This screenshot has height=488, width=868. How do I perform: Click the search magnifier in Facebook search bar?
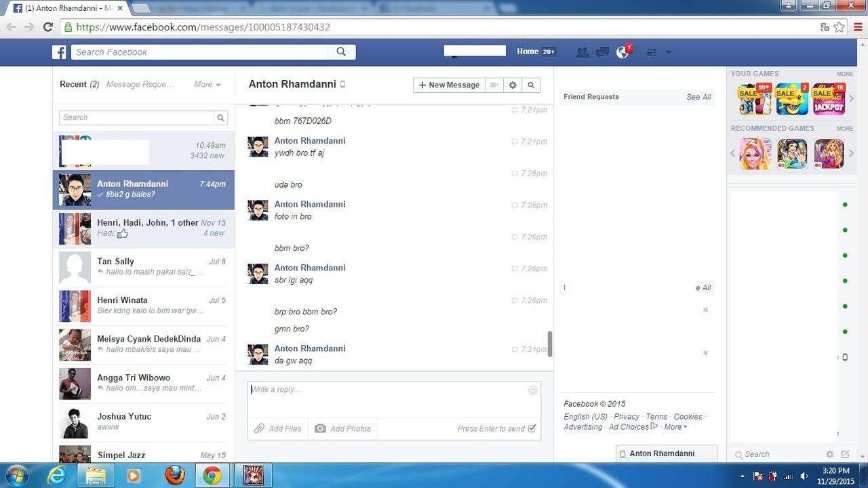point(341,52)
